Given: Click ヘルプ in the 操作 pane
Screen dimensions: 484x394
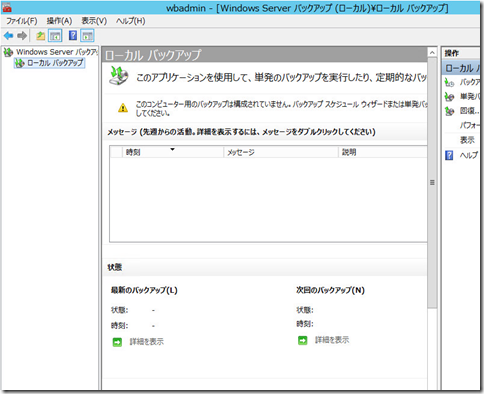Looking at the screenshot, I should point(469,155).
